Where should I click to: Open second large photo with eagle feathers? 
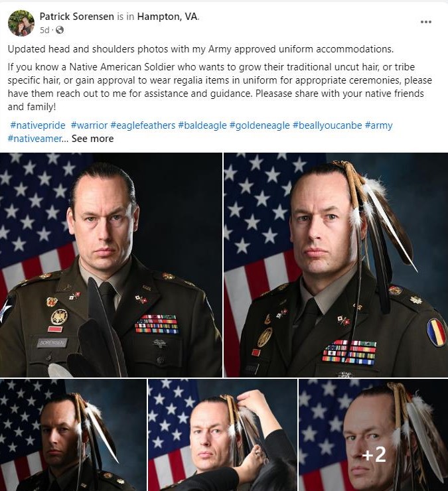pos(336,265)
